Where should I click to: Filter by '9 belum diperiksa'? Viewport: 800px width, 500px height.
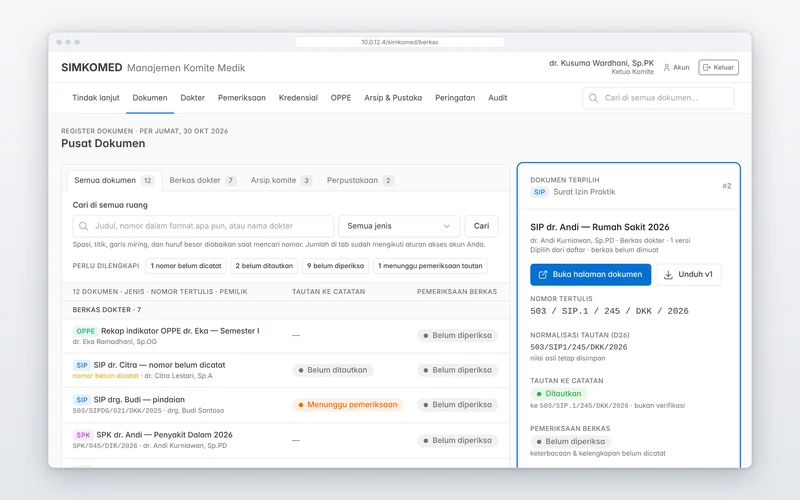[x=336, y=266]
